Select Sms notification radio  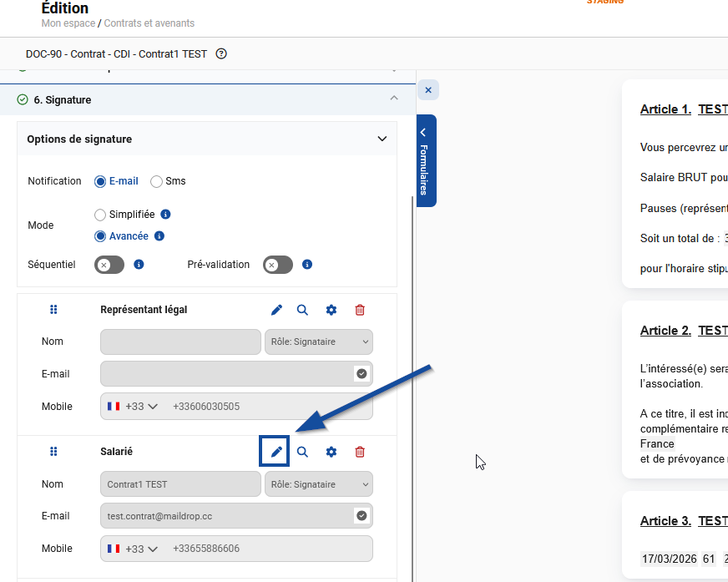156,181
